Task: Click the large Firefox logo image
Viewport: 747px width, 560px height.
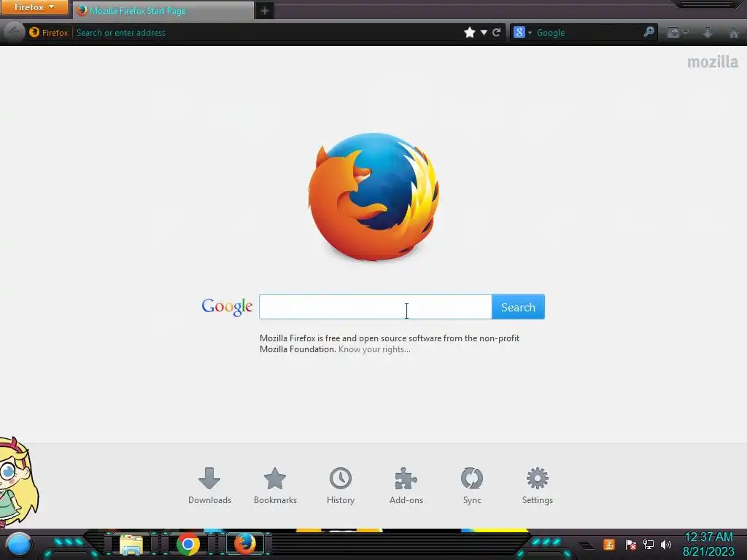Action: pyautogui.click(x=373, y=197)
